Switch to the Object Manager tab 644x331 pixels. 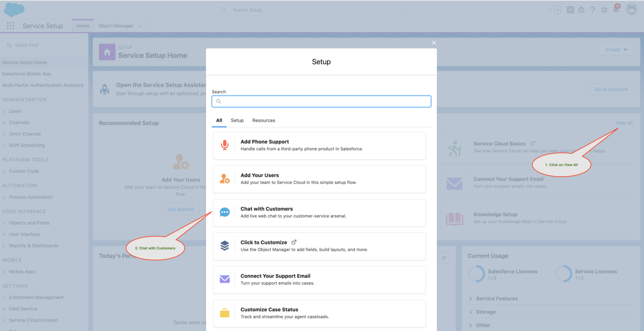(x=116, y=26)
